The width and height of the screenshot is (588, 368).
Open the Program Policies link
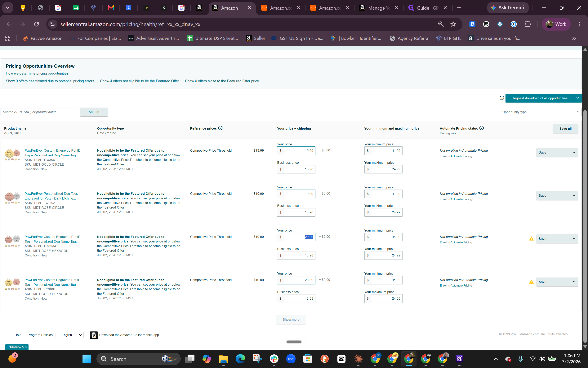pos(40,335)
